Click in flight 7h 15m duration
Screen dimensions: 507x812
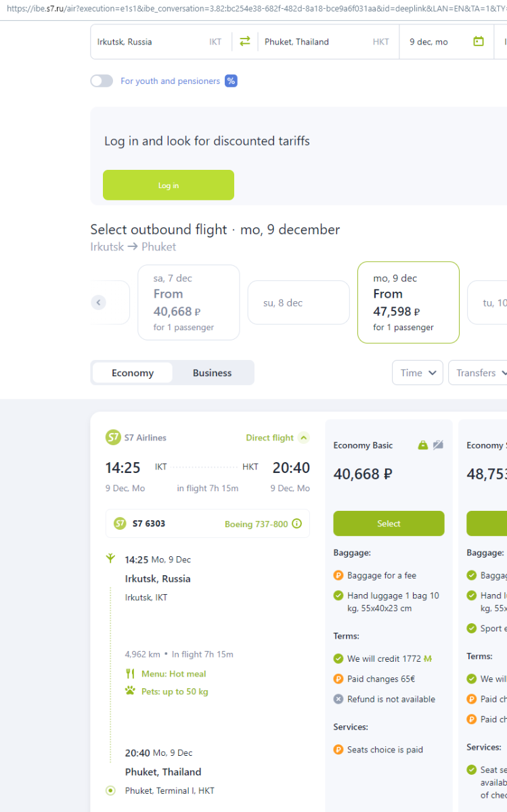pyautogui.click(x=208, y=489)
